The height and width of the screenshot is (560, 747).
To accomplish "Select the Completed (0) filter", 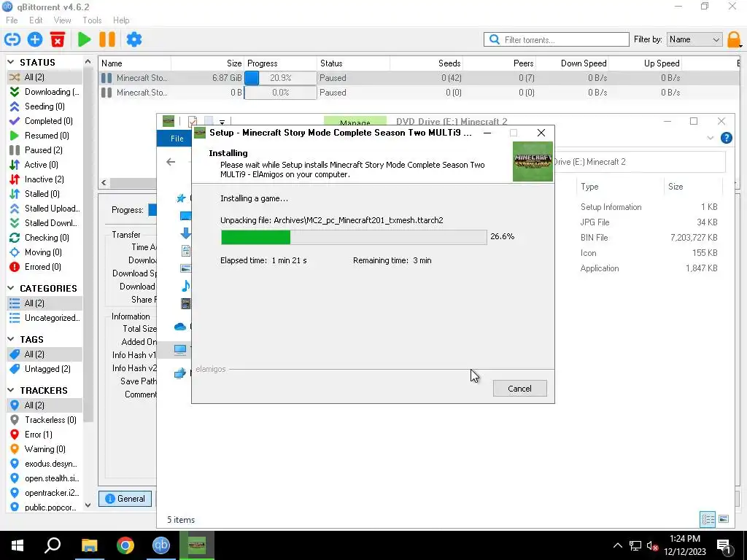I will (44, 121).
